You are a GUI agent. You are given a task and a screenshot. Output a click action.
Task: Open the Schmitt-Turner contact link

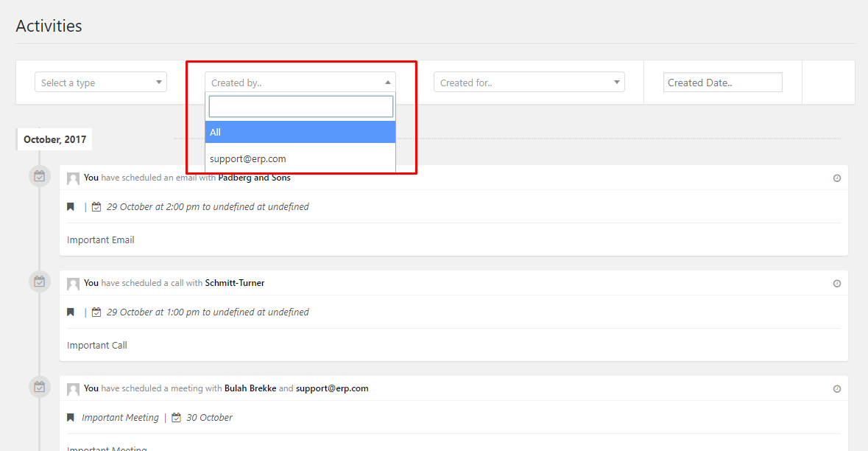[235, 283]
